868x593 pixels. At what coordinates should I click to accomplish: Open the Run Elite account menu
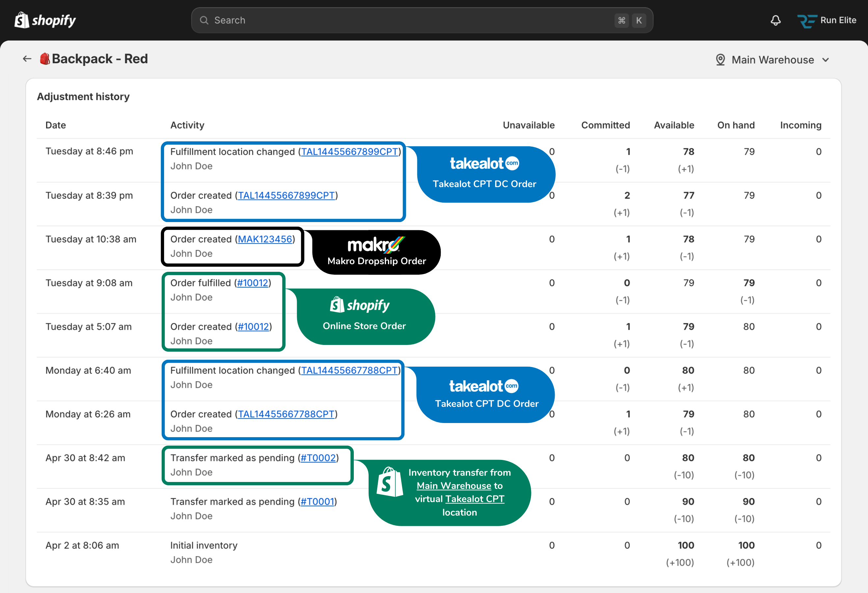(x=838, y=20)
